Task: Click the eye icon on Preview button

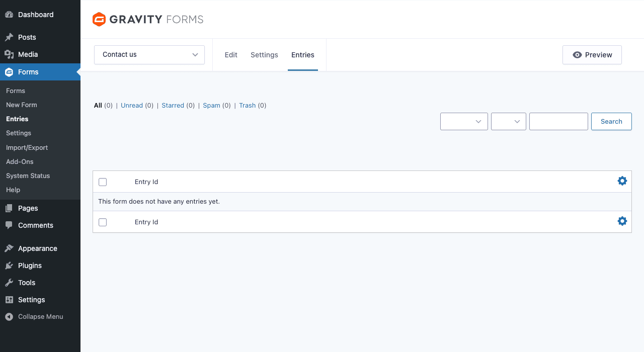Action: click(x=578, y=55)
